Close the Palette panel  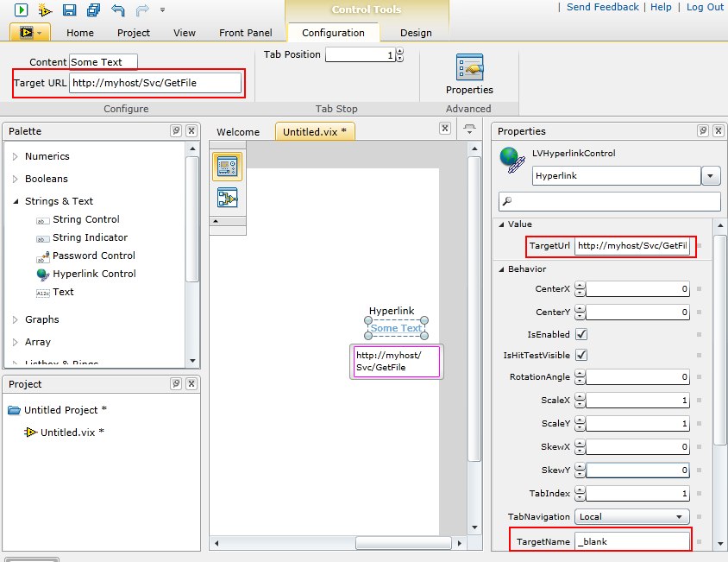coord(191,130)
